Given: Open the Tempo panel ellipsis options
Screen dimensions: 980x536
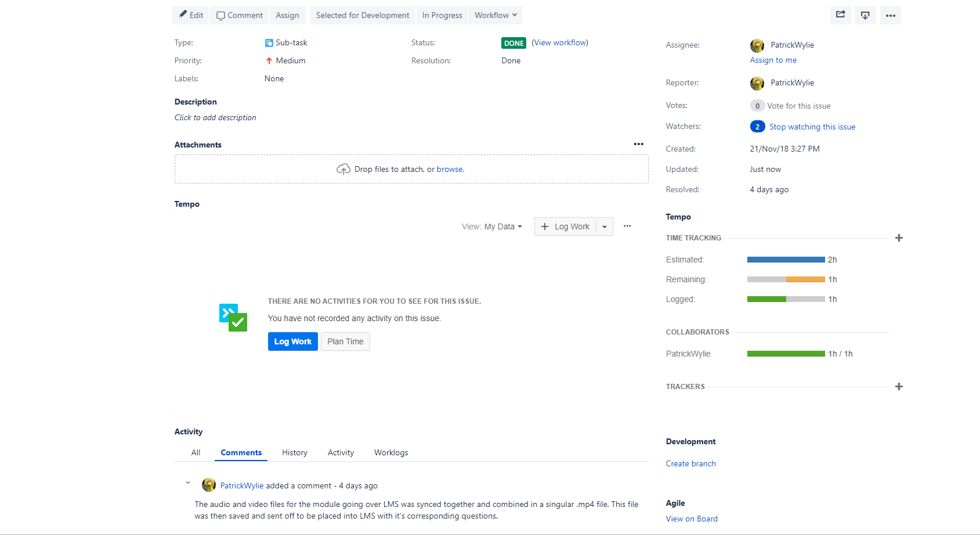Looking at the screenshot, I should tap(627, 226).
